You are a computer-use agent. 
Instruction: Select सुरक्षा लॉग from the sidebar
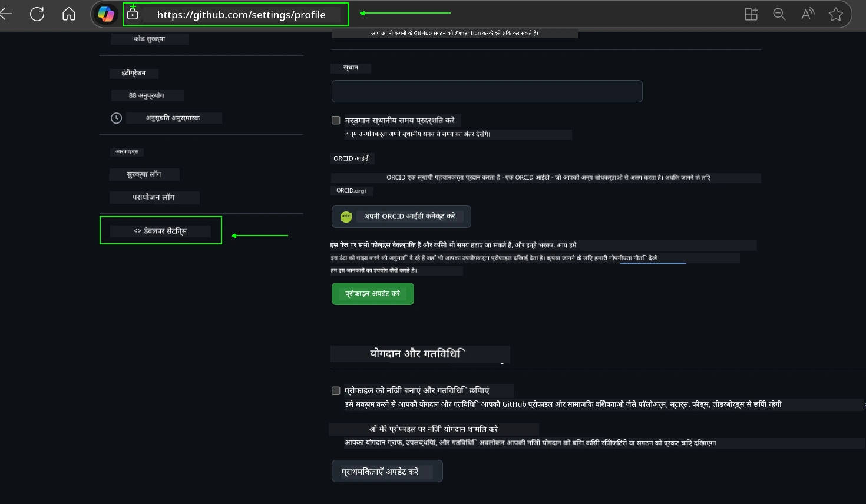tap(144, 174)
